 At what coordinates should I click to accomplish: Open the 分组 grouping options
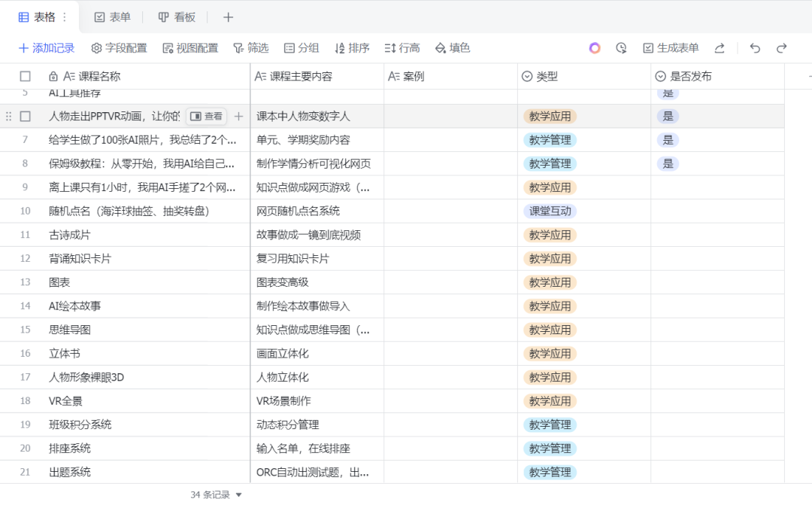pos(301,47)
